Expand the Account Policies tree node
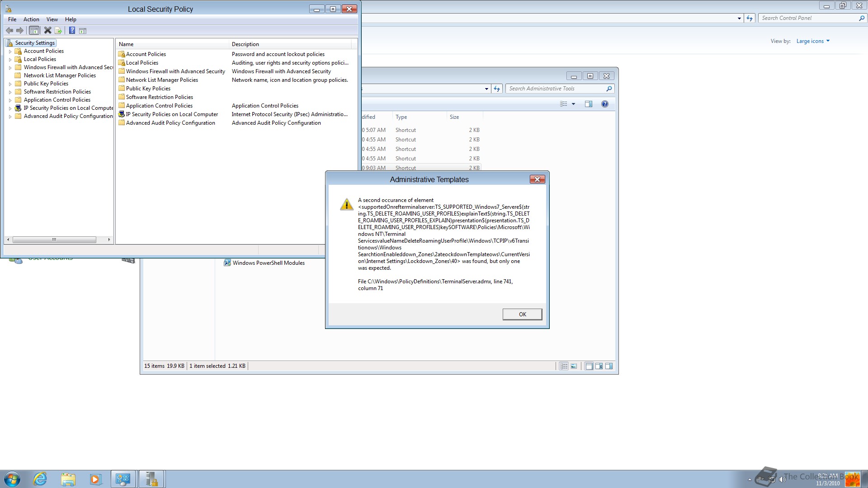Image resolution: width=868 pixels, height=488 pixels. [x=10, y=52]
